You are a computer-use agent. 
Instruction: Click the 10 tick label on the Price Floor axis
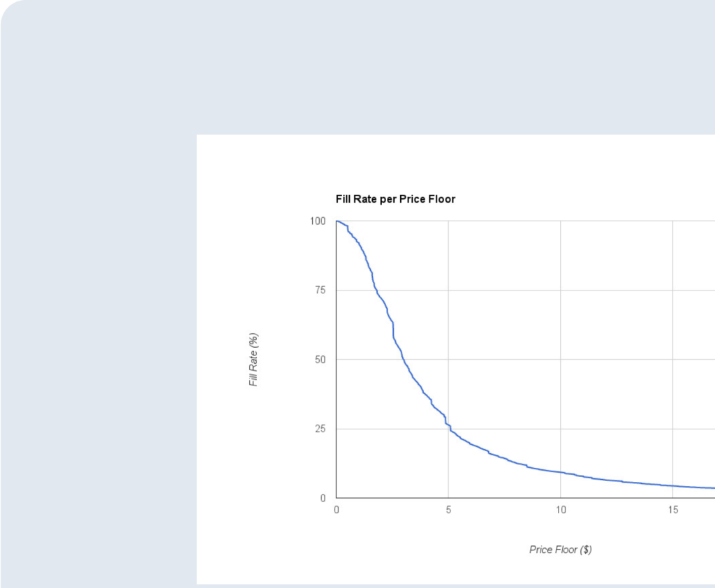click(561, 510)
